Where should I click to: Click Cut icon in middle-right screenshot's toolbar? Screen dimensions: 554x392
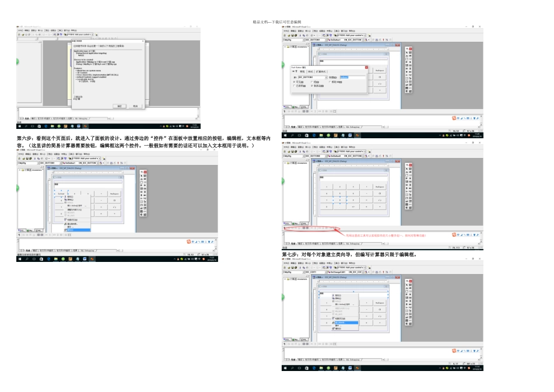click(x=300, y=151)
